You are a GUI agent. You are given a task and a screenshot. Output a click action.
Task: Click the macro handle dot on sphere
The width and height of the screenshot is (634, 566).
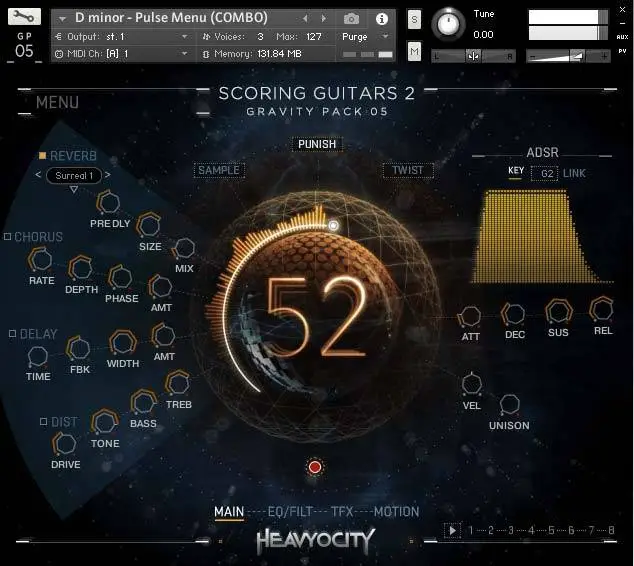point(333,226)
